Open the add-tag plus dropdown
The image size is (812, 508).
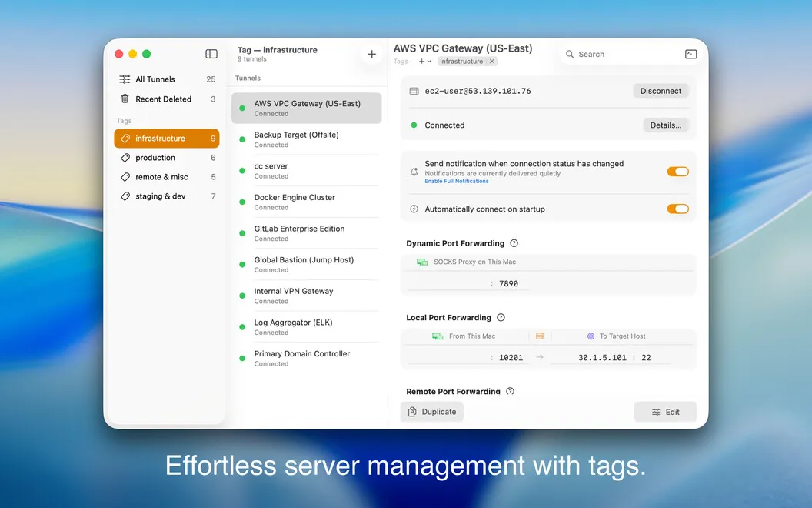[x=424, y=61]
